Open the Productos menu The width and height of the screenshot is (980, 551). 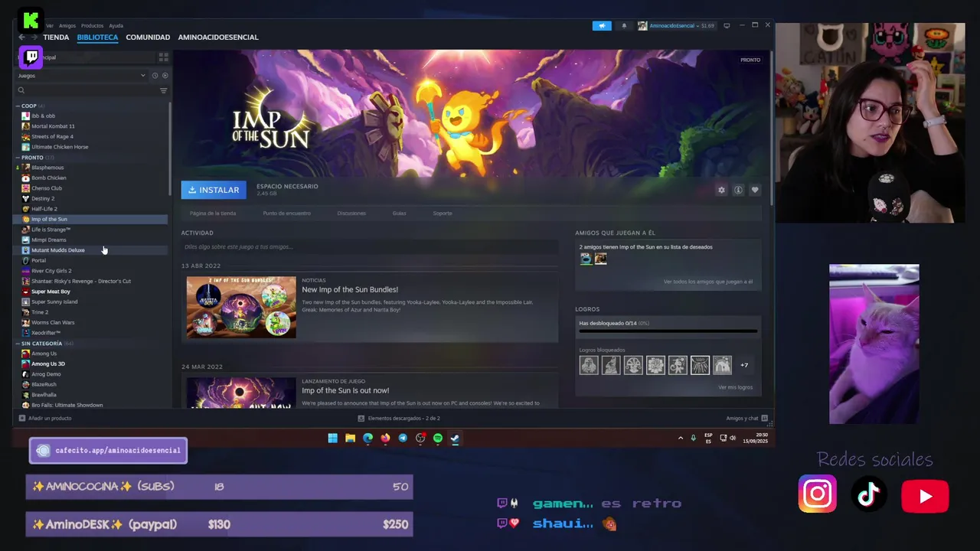click(92, 25)
